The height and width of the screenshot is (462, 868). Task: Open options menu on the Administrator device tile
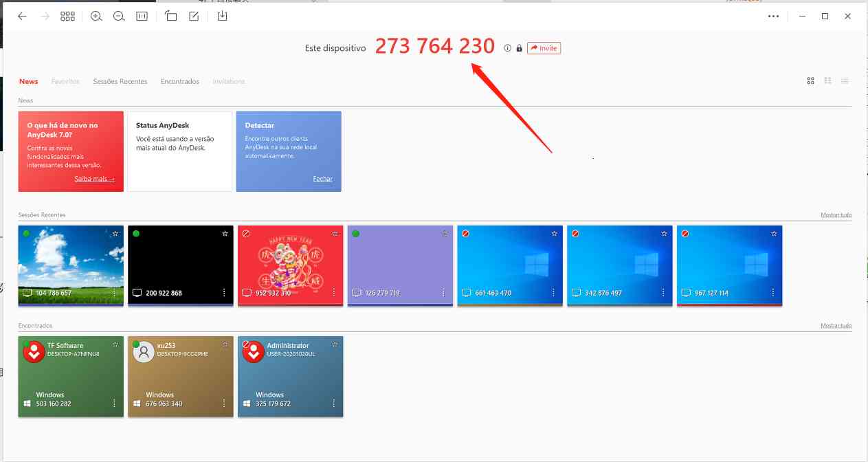tap(334, 404)
